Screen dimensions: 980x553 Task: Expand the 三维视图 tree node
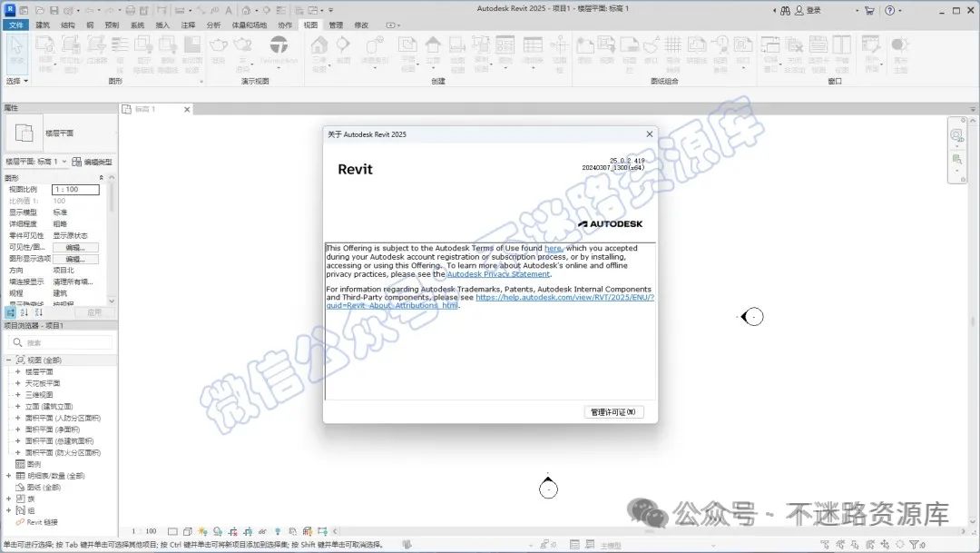click(18, 395)
